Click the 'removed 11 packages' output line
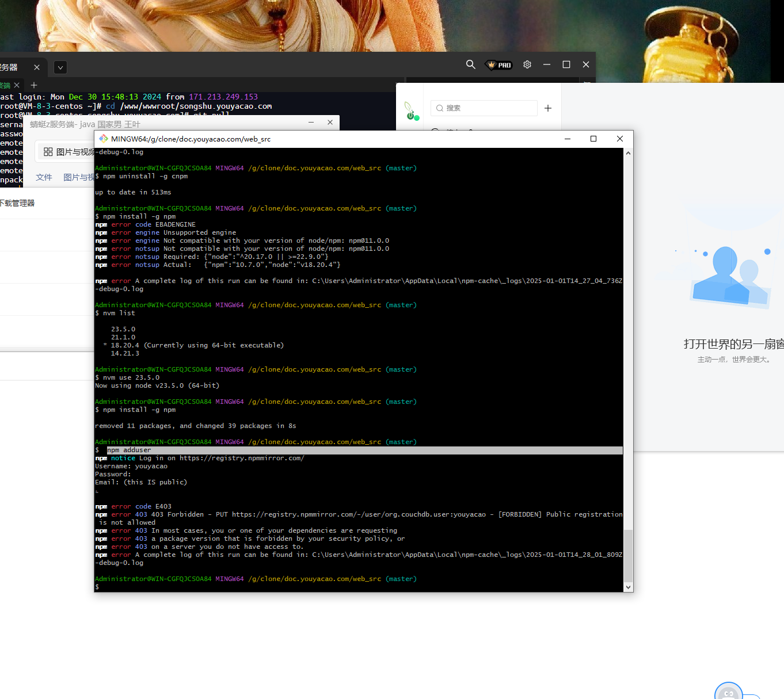The height and width of the screenshot is (699, 784). tap(196, 426)
